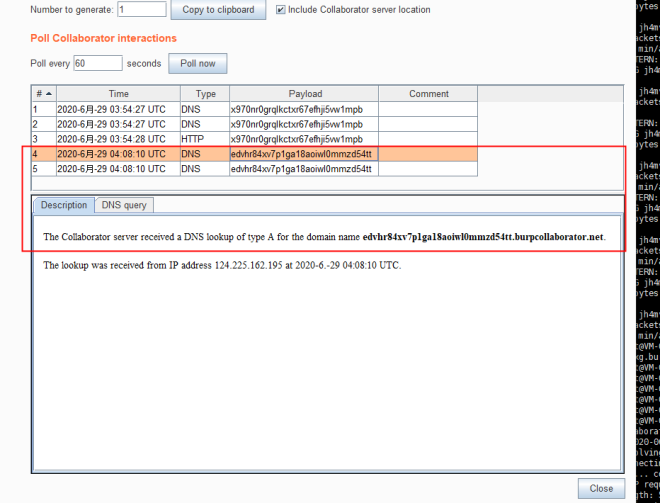The width and height of the screenshot is (660, 503).
Task: Click the Comment cell of HTTP row
Action: coord(428,139)
